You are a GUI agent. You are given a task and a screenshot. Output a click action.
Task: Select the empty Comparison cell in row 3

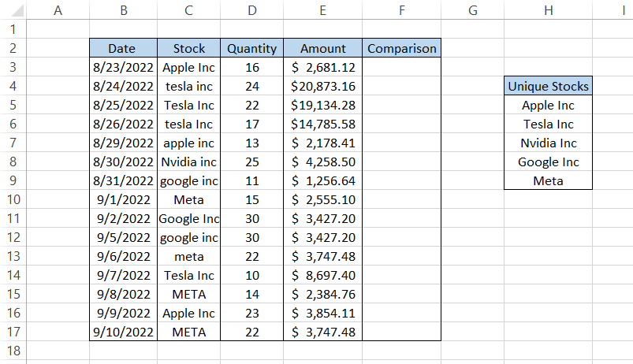tap(401, 67)
